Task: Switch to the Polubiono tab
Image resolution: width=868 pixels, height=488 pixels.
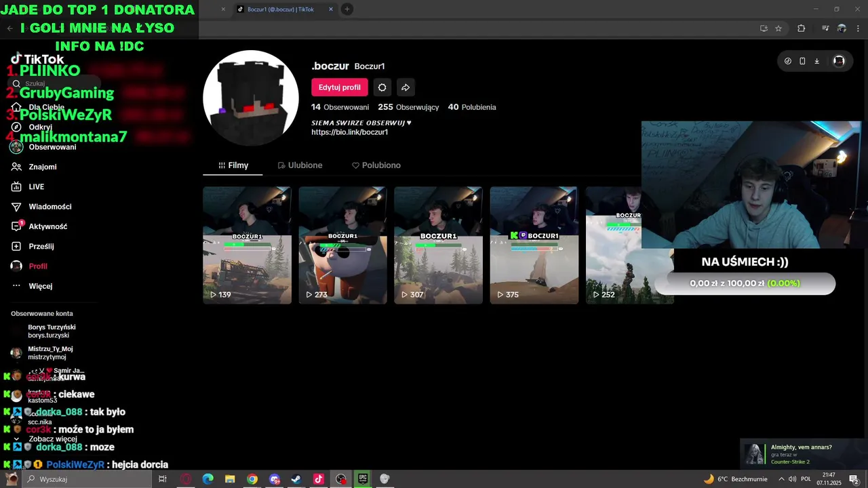Action: point(376,165)
